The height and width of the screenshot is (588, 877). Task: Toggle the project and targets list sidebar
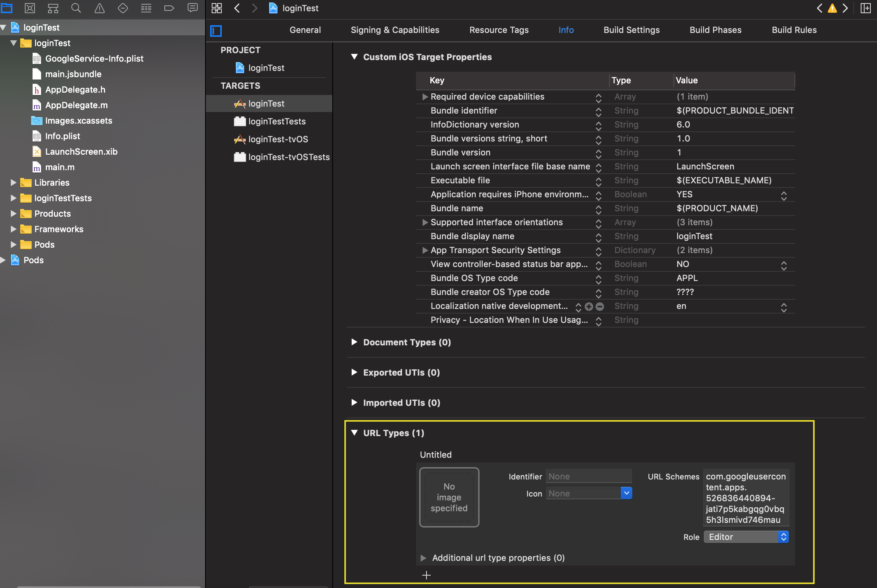point(216,31)
